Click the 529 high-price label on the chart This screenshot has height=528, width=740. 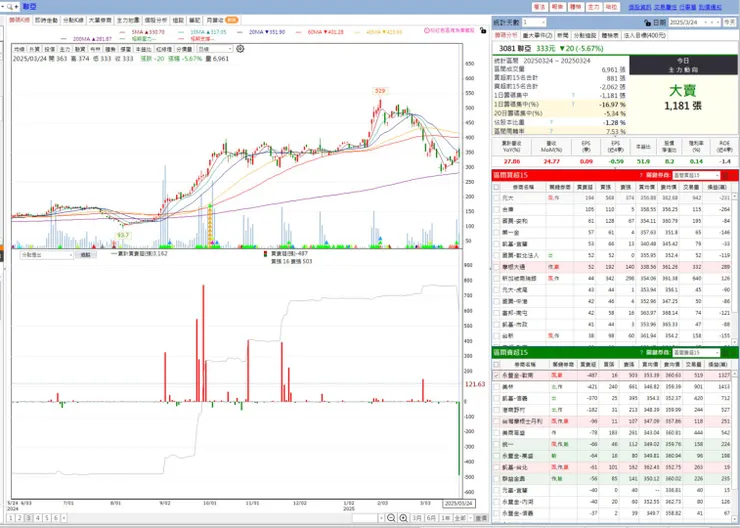click(x=380, y=91)
